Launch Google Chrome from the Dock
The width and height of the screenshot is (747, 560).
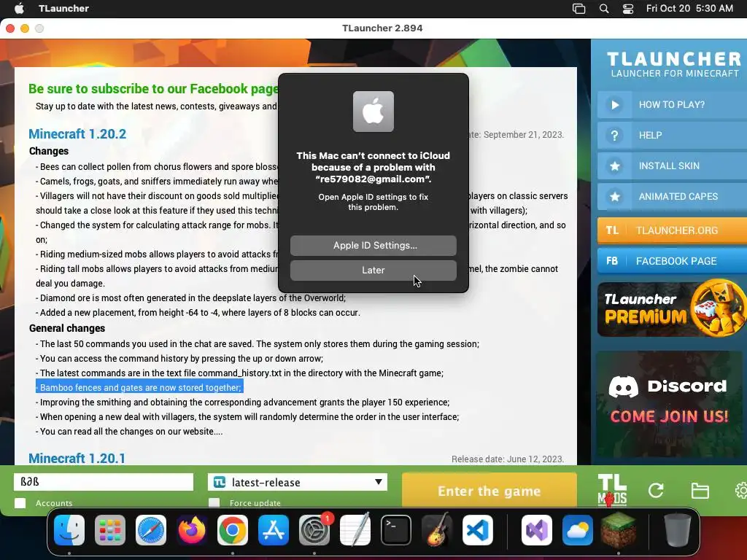(x=233, y=529)
